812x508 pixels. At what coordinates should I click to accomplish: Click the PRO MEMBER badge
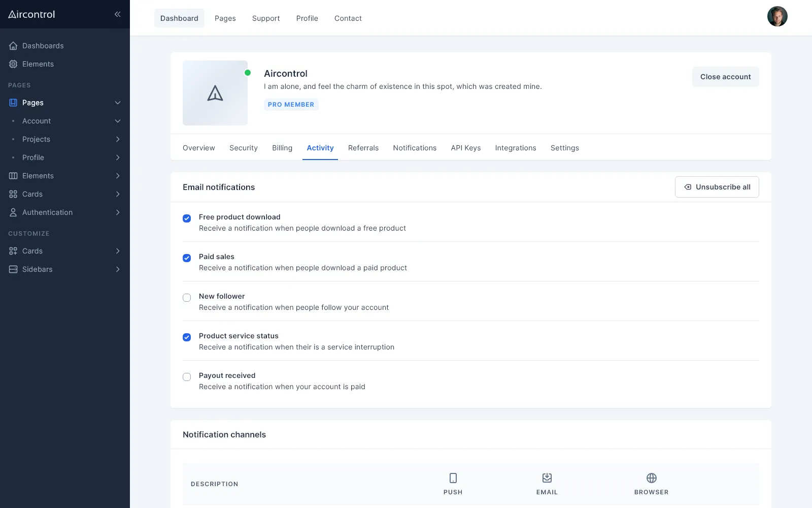291,105
